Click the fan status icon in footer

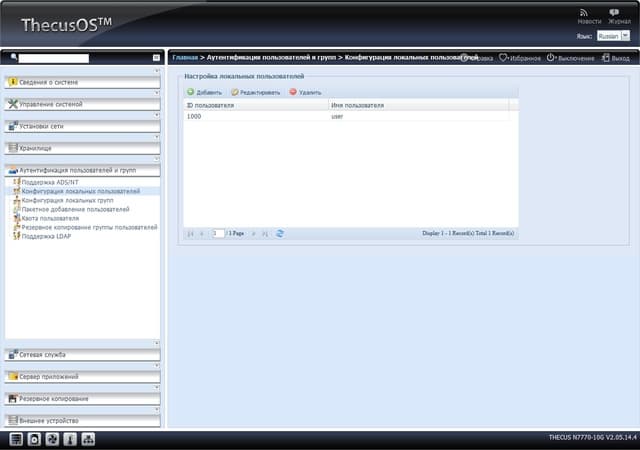pos(52,439)
